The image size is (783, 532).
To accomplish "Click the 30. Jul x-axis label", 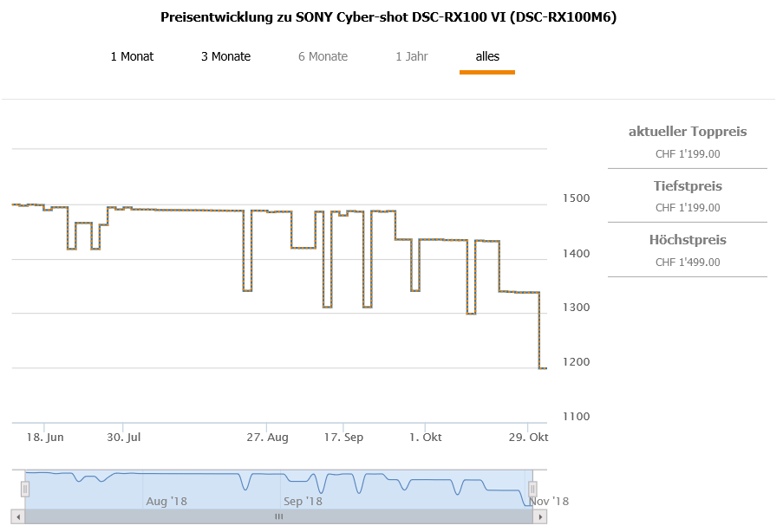I will (123, 438).
